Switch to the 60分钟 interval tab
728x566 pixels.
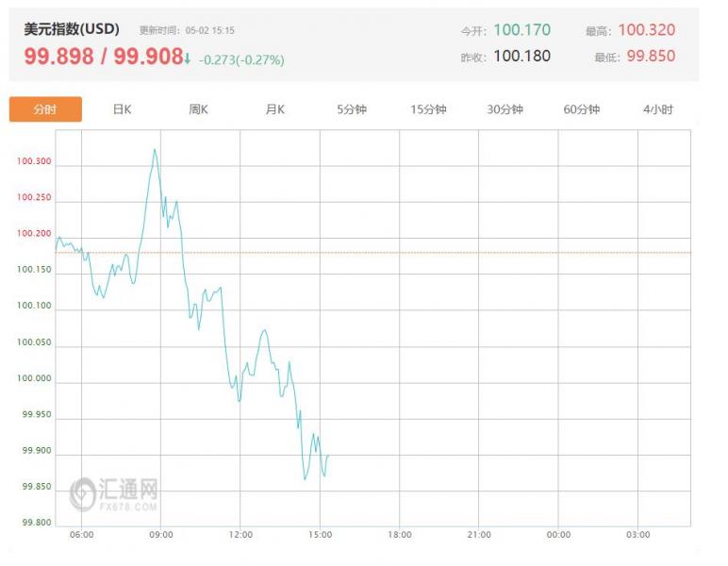pos(581,109)
